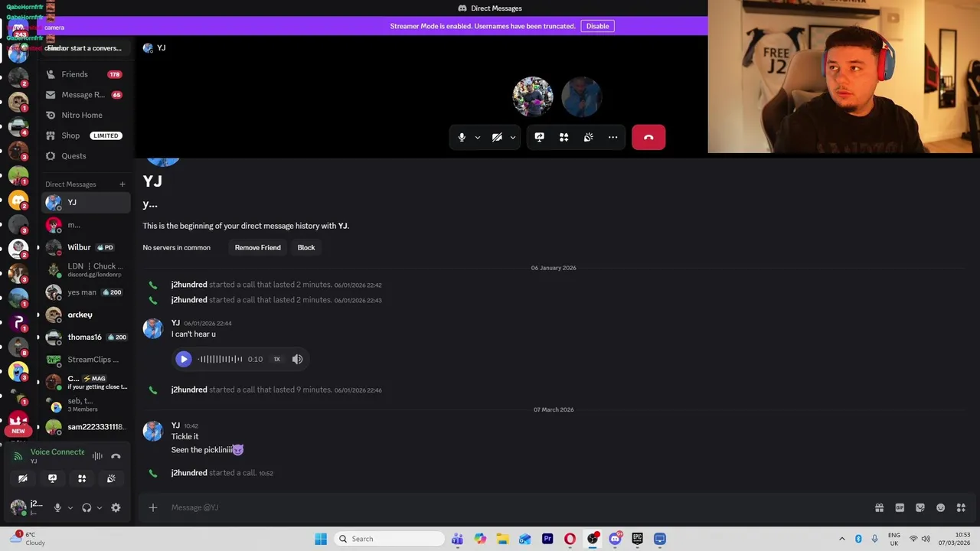Open the NEW-badged server icon

18,422
